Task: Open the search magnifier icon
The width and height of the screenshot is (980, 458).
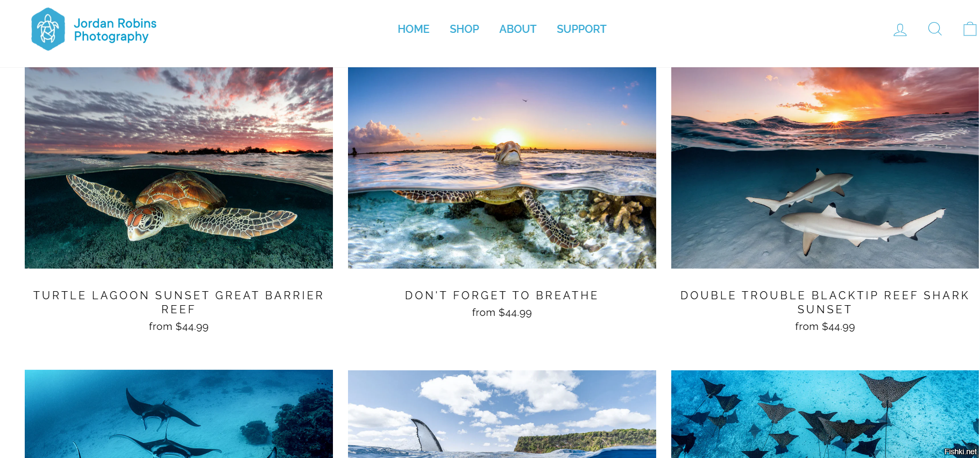Action: point(935,29)
